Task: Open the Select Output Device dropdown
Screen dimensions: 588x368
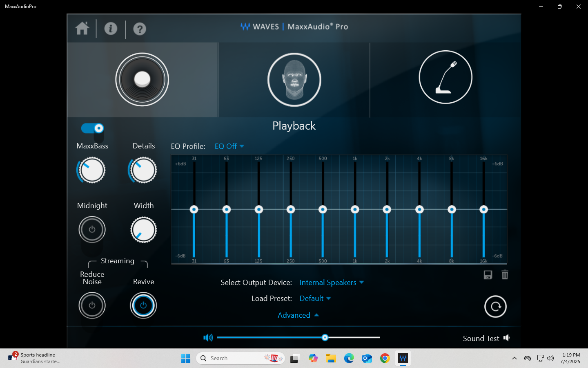Action: [x=332, y=283]
